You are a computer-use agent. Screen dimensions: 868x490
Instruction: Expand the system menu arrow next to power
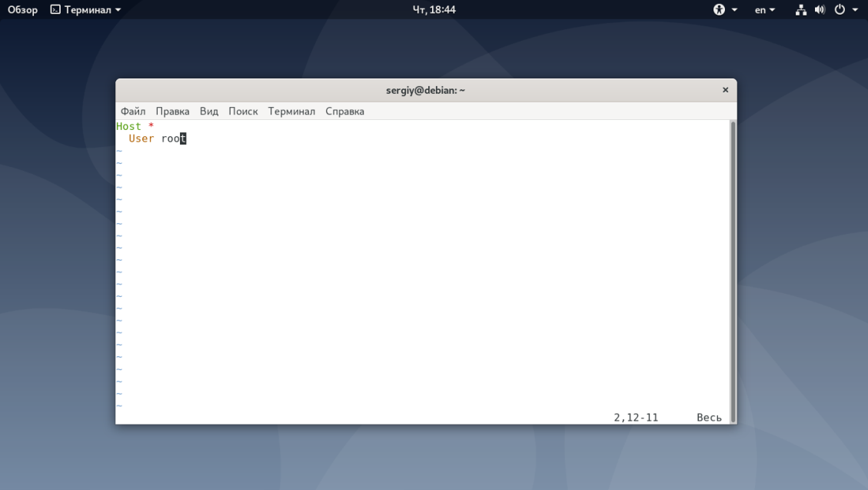point(855,10)
